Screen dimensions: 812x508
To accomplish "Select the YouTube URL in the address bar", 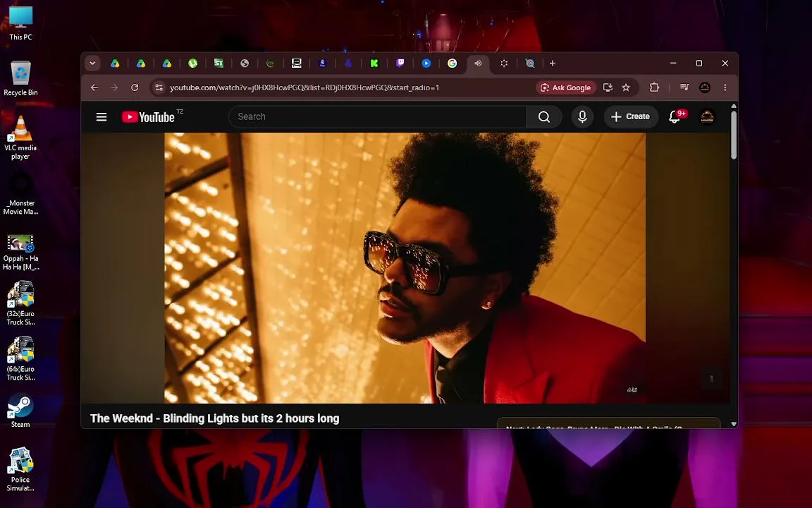I will click(x=304, y=87).
